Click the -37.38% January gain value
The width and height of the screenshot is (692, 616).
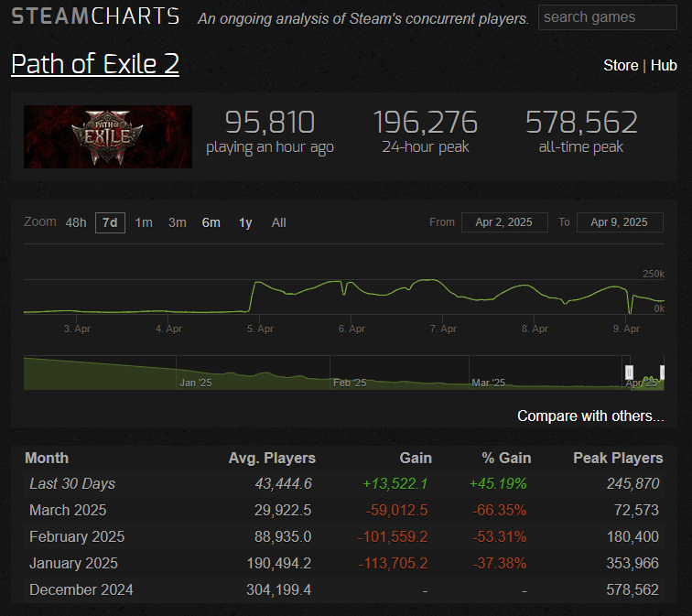[499, 563]
